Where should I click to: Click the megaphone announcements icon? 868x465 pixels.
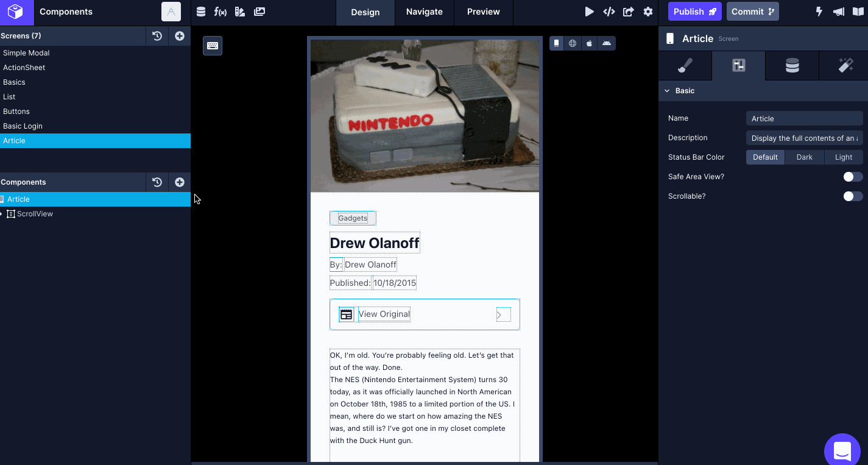(x=839, y=12)
